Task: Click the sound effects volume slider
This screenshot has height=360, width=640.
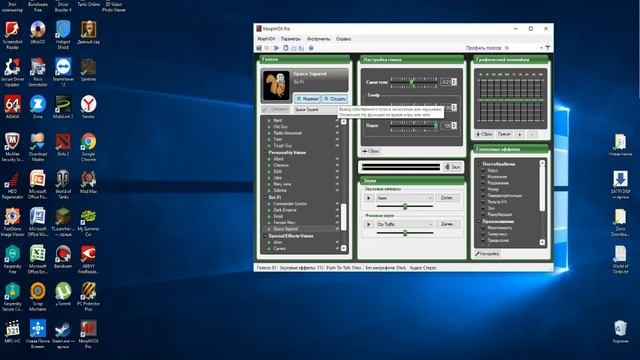Action: (405, 207)
